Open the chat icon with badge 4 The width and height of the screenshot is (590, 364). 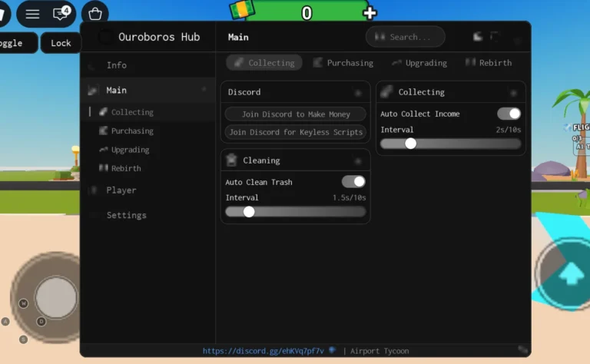(x=61, y=14)
